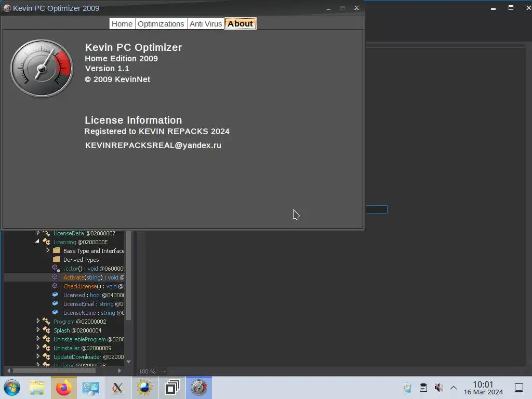Open the clipboard tray icon
Image resolution: width=532 pixels, height=399 pixels.
[423, 388]
